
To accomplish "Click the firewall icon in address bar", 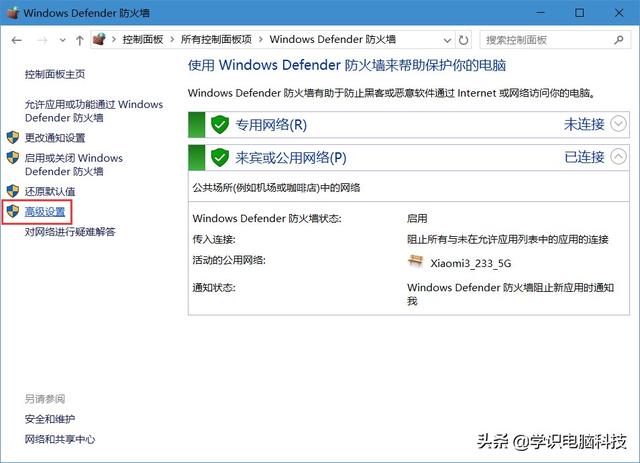I will 100,39.
